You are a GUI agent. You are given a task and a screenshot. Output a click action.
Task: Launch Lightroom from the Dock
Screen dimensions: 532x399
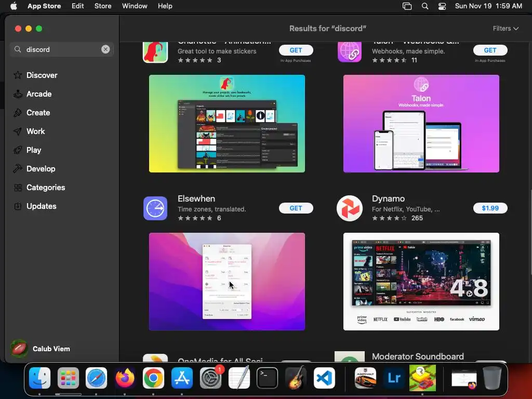[x=394, y=378]
